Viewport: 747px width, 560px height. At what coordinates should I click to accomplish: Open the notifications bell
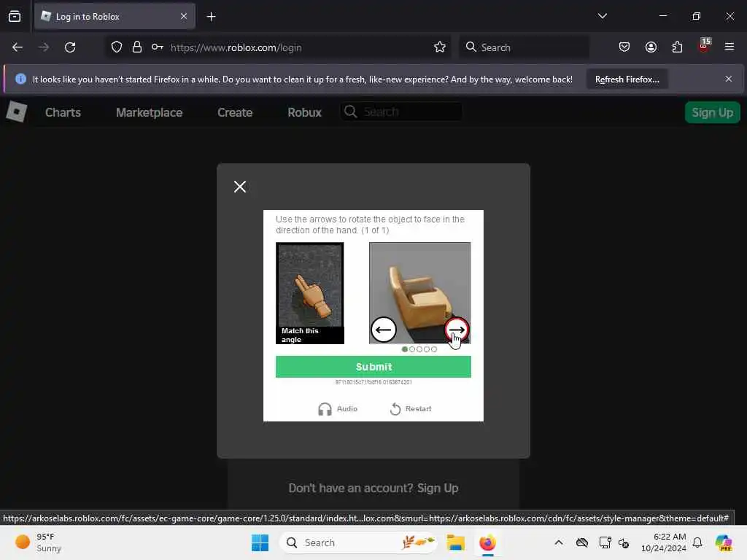pyautogui.click(x=697, y=542)
